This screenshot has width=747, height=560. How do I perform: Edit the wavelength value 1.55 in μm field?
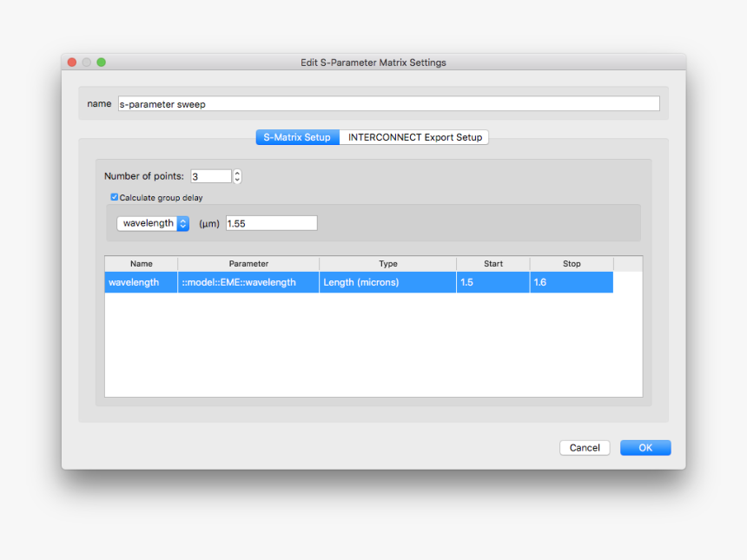pos(271,222)
